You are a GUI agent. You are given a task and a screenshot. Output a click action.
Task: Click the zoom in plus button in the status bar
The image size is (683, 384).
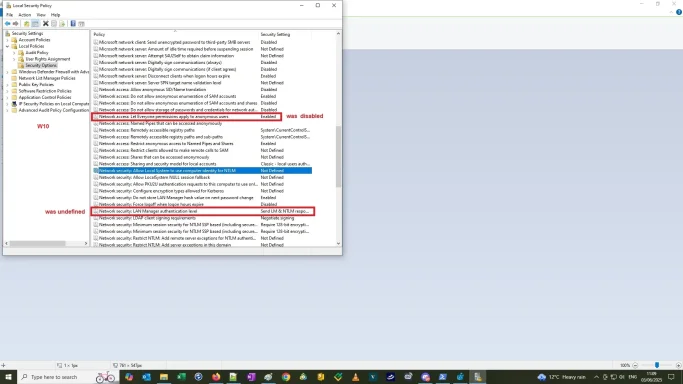[x=678, y=365]
